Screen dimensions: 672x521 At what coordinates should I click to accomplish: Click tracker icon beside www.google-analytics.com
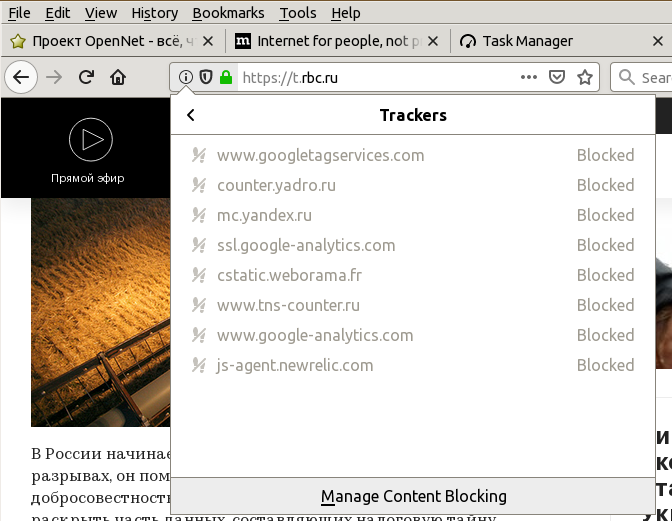click(x=199, y=335)
